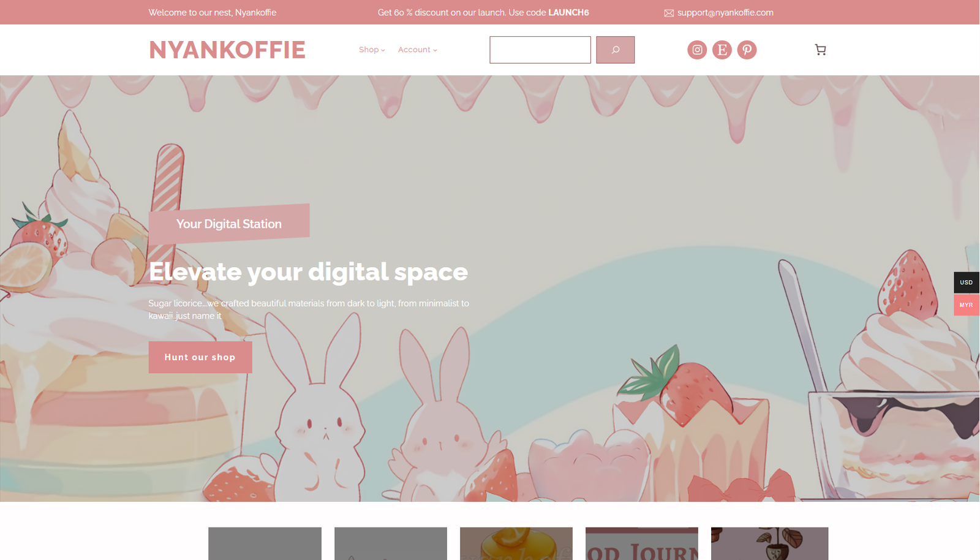Click the Hunt our shop button
This screenshot has width=980, height=560.
[200, 357]
